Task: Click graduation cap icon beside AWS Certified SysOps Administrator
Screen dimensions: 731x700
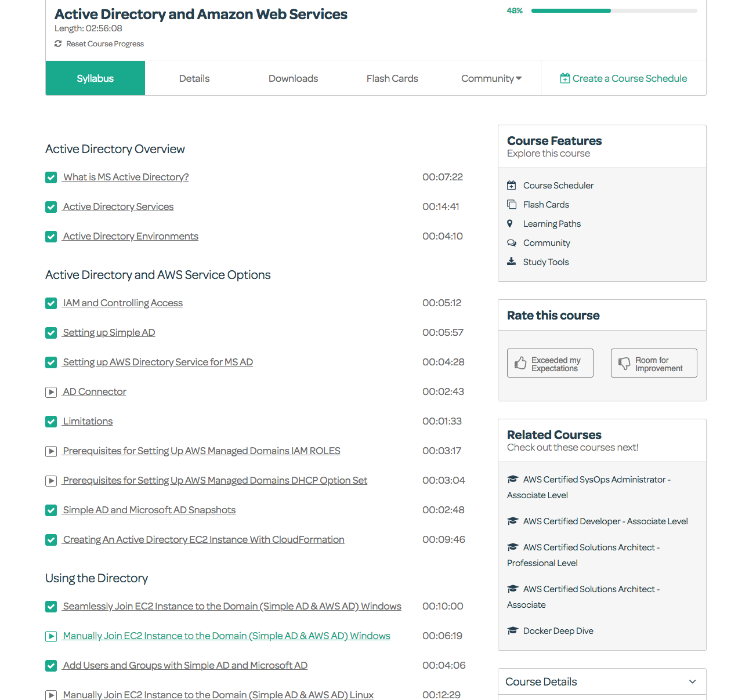Action: pos(512,479)
